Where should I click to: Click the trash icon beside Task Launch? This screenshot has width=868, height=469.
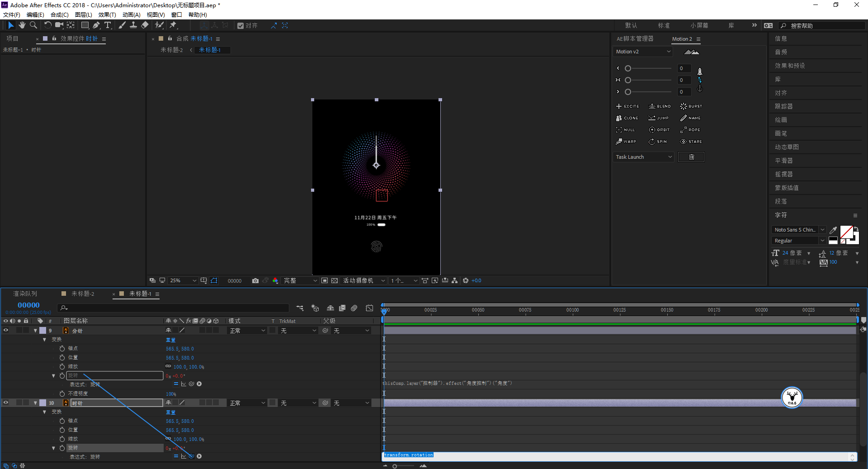coord(691,157)
